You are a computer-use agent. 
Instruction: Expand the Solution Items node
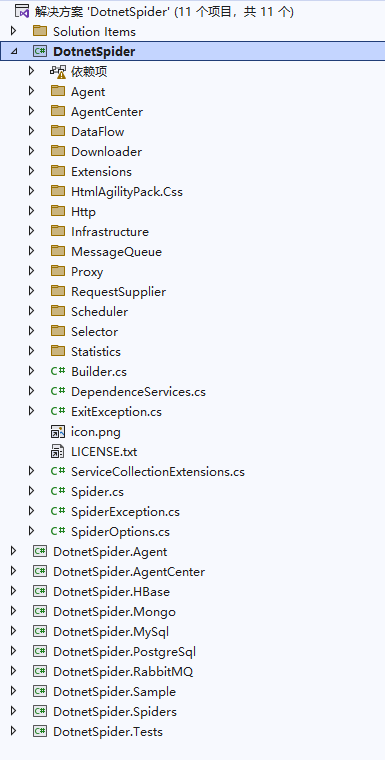click(13, 32)
